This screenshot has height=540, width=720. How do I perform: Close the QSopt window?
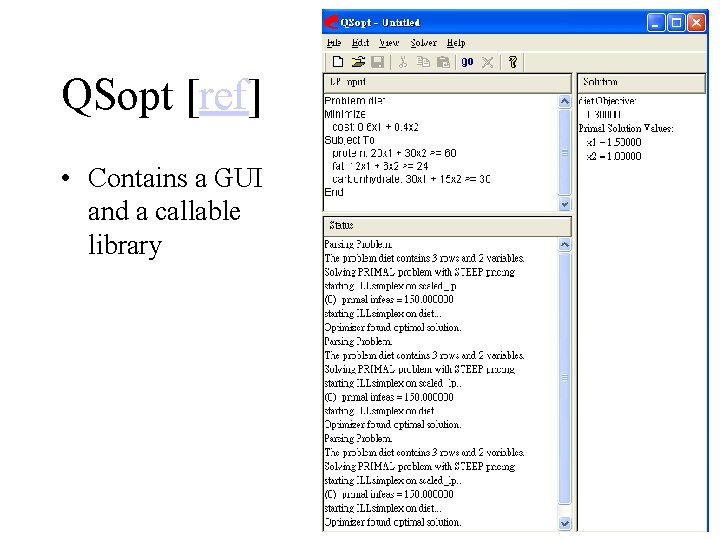pos(697,22)
